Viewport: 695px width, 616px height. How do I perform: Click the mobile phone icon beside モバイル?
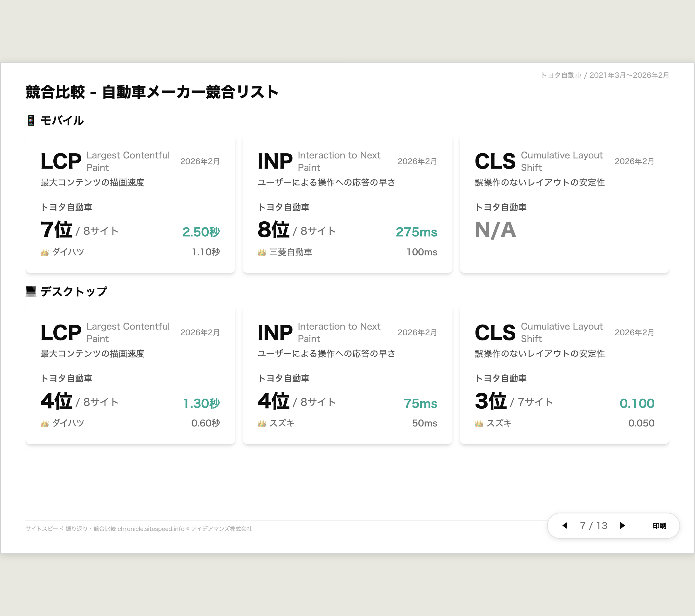coord(31,120)
